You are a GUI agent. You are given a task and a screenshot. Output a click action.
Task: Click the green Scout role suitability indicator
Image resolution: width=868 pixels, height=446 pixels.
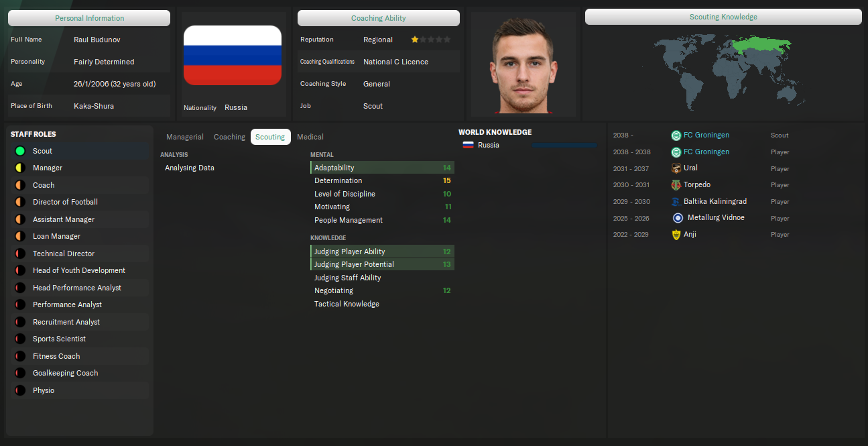(20, 152)
